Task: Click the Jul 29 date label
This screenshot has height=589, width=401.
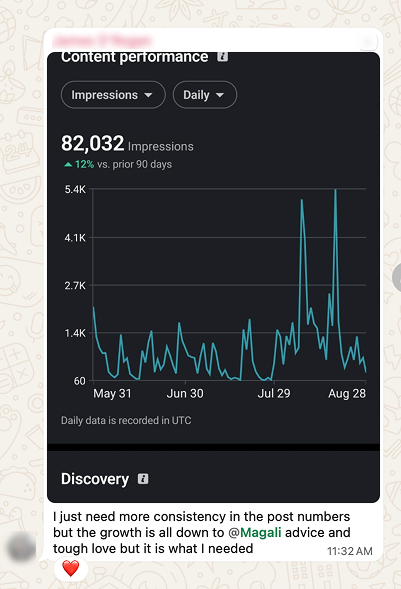Action: pos(274,394)
